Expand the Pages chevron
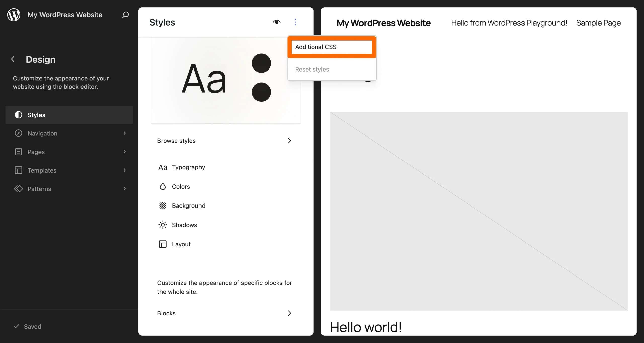This screenshot has height=343, width=644. tap(125, 152)
